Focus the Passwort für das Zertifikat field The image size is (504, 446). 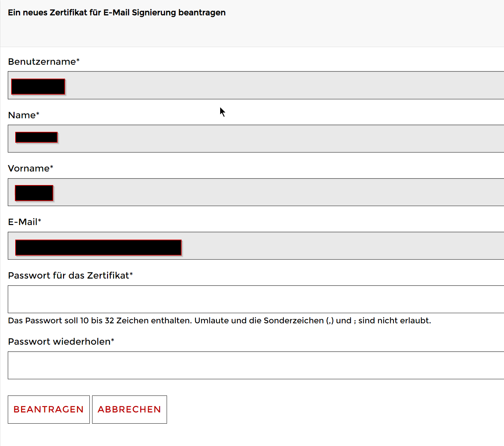[256, 299]
